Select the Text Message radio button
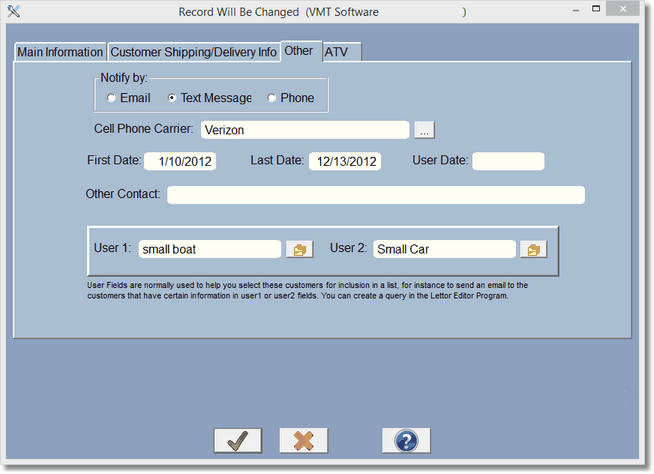 (x=172, y=98)
